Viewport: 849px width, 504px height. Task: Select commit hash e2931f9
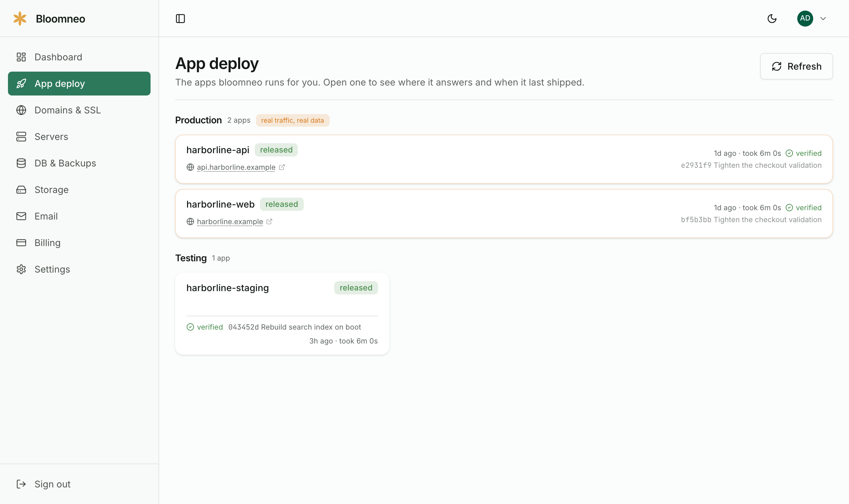tap(696, 165)
